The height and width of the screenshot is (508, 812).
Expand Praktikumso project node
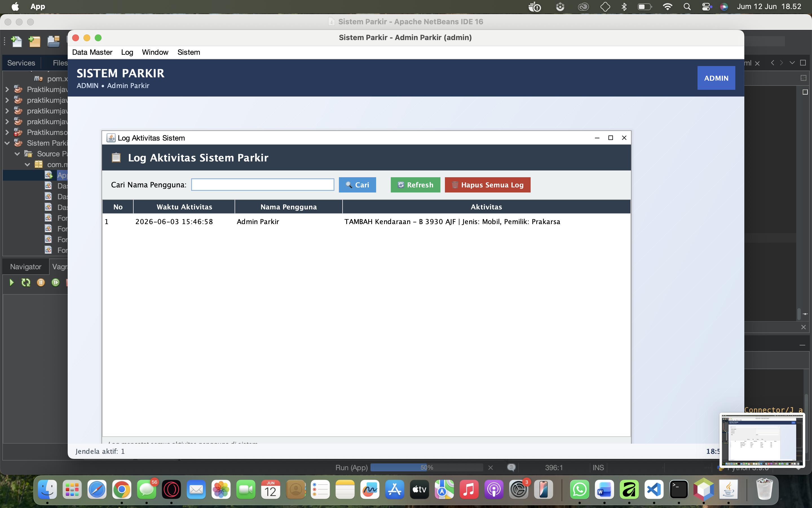point(7,132)
